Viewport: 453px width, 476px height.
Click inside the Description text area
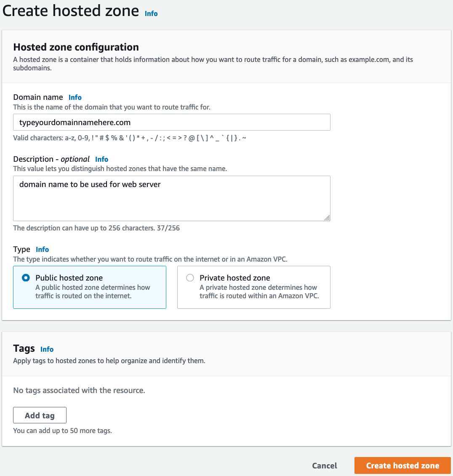(171, 198)
